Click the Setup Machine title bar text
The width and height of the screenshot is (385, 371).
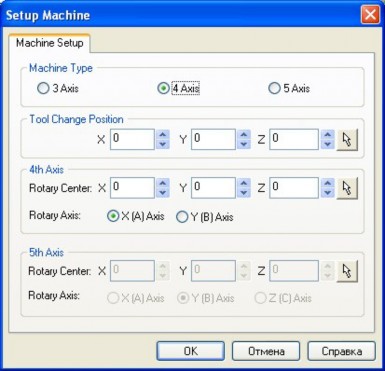point(48,15)
